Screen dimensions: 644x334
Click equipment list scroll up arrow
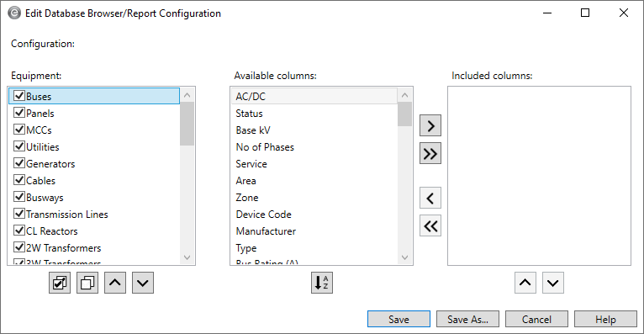tap(187, 95)
